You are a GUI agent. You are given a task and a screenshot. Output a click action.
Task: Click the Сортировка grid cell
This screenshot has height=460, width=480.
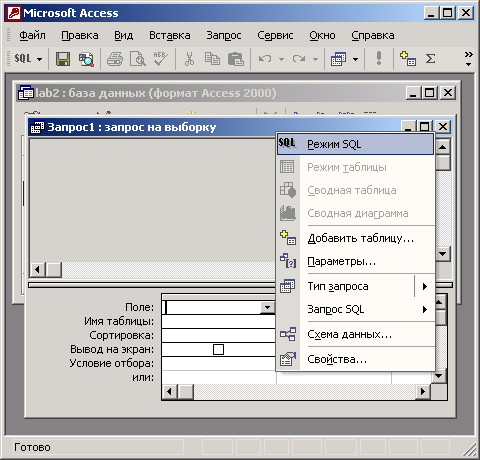[219, 335]
